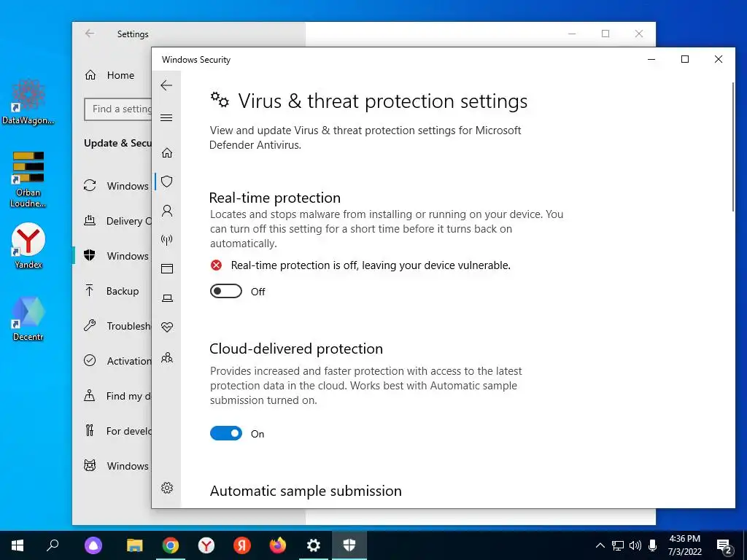The image size is (747, 560).
Task: Click the real-time protection off warning text
Action: (371, 265)
